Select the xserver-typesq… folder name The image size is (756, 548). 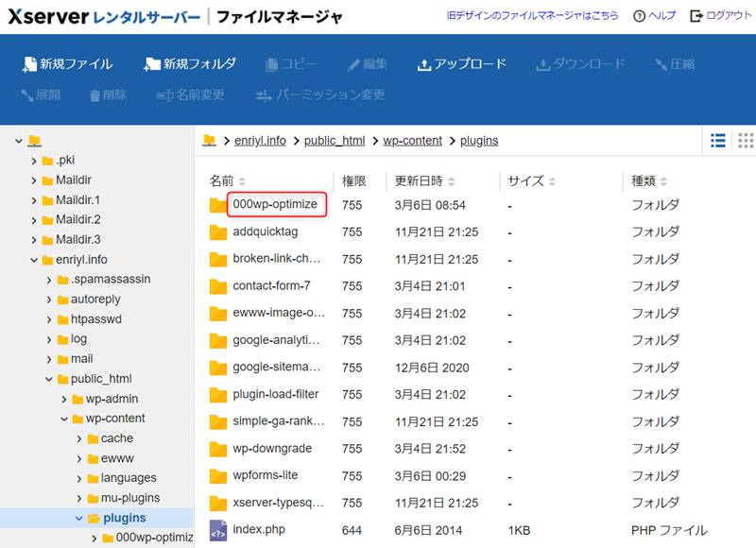pyautogui.click(x=278, y=503)
